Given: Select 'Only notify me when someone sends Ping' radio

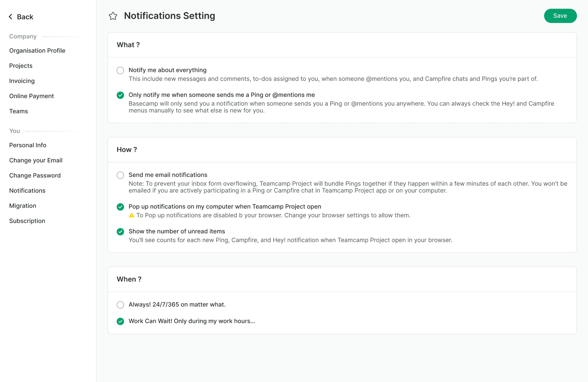Looking at the screenshot, I should (120, 95).
